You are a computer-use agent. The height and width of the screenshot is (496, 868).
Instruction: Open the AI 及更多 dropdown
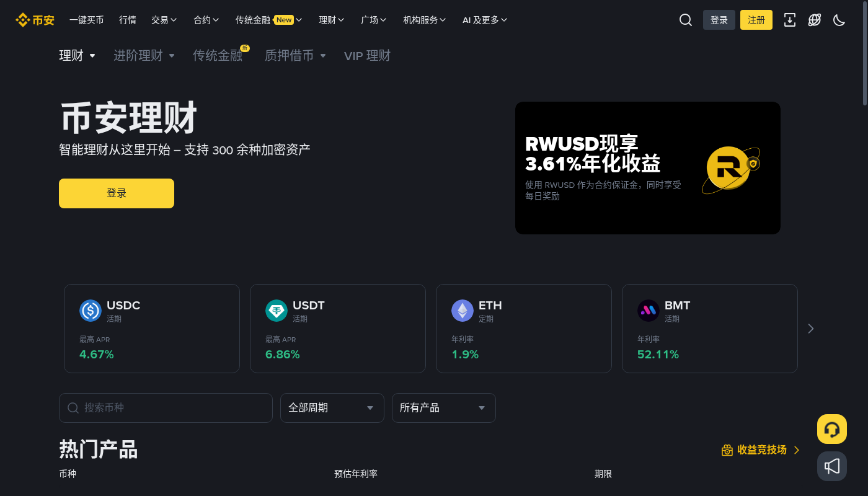pyautogui.click(x=485, y=20)
